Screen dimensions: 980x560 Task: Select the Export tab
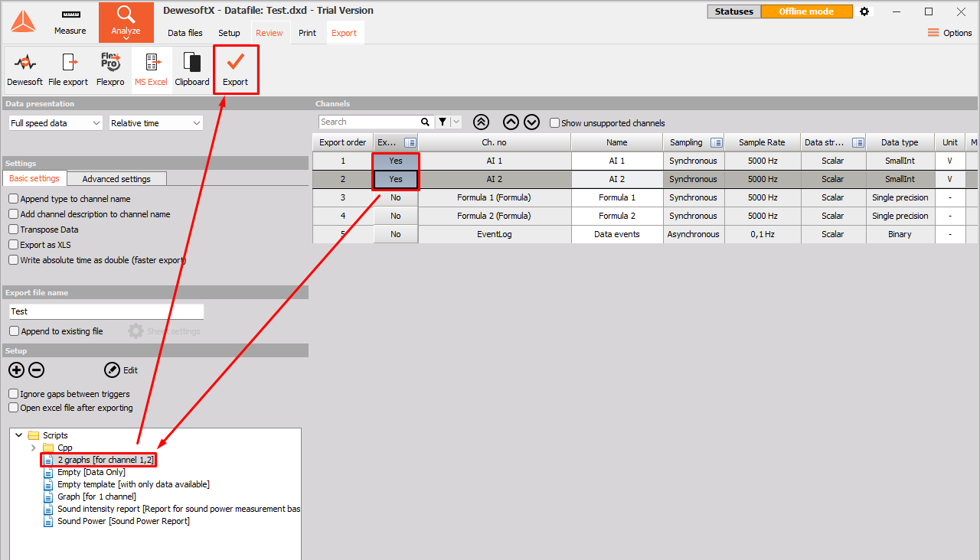(344, 33)
